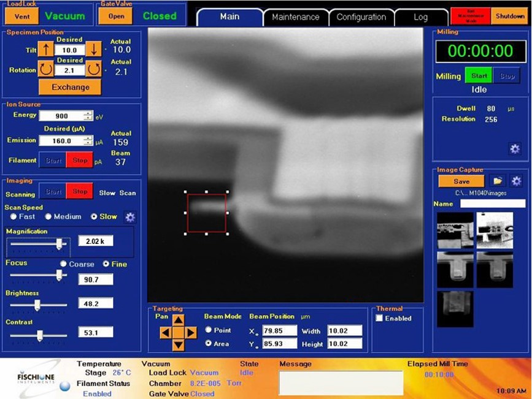Click the rotate counterclockwise button

click(47, 70)
